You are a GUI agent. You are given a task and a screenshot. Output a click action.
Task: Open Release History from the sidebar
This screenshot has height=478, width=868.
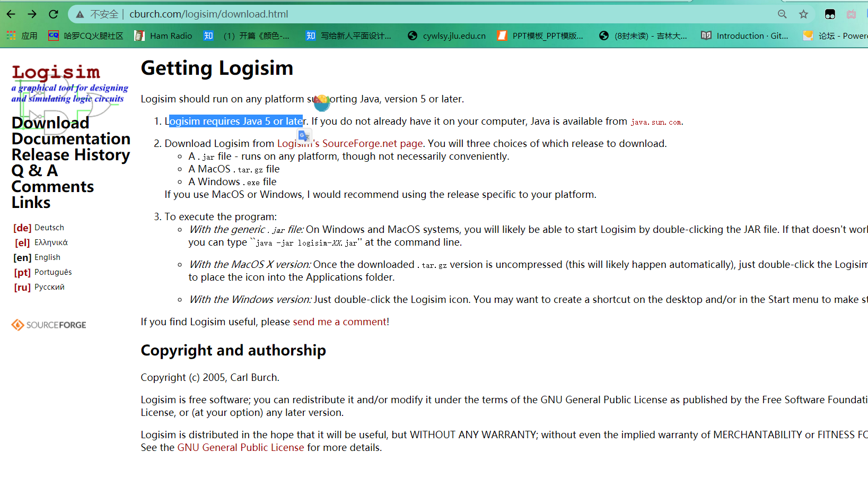click(71, 154)
